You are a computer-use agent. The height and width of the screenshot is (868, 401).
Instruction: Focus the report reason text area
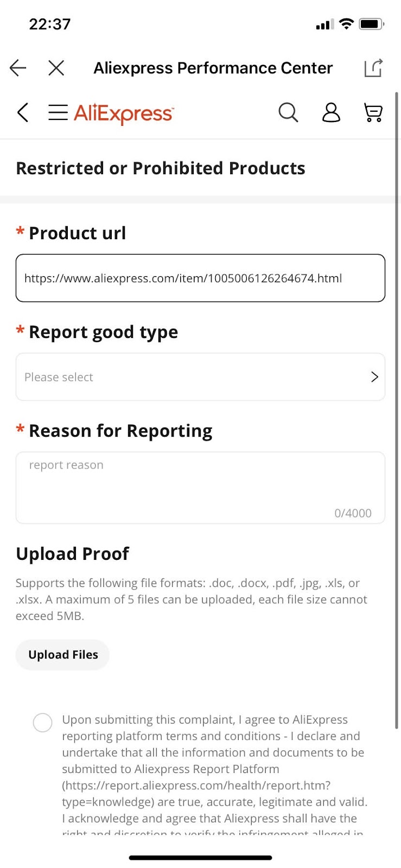(x=200, y=488)
